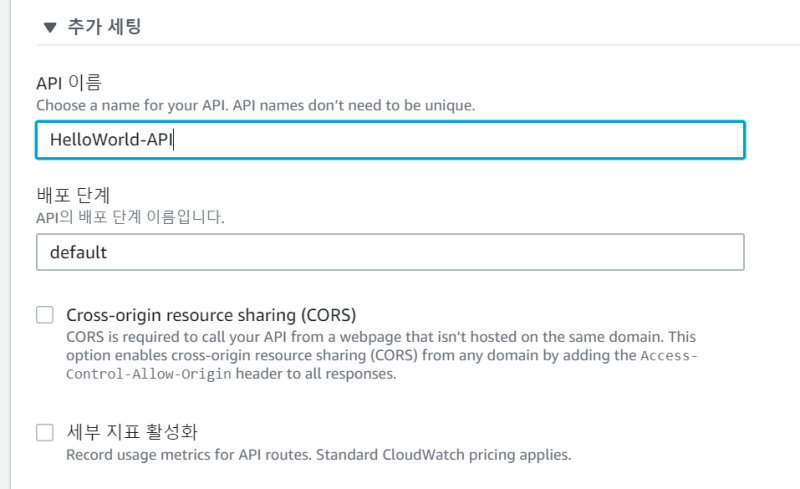This screenshot has width=800, height=489.
Task: Focus the 배포 단계 input field
Action: click(390, 252)
